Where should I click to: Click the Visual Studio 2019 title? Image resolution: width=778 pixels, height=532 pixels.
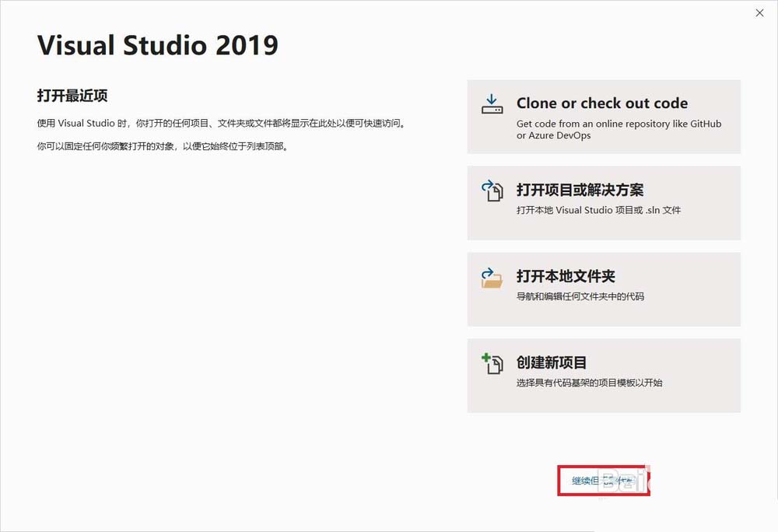(x=157, y=45)
